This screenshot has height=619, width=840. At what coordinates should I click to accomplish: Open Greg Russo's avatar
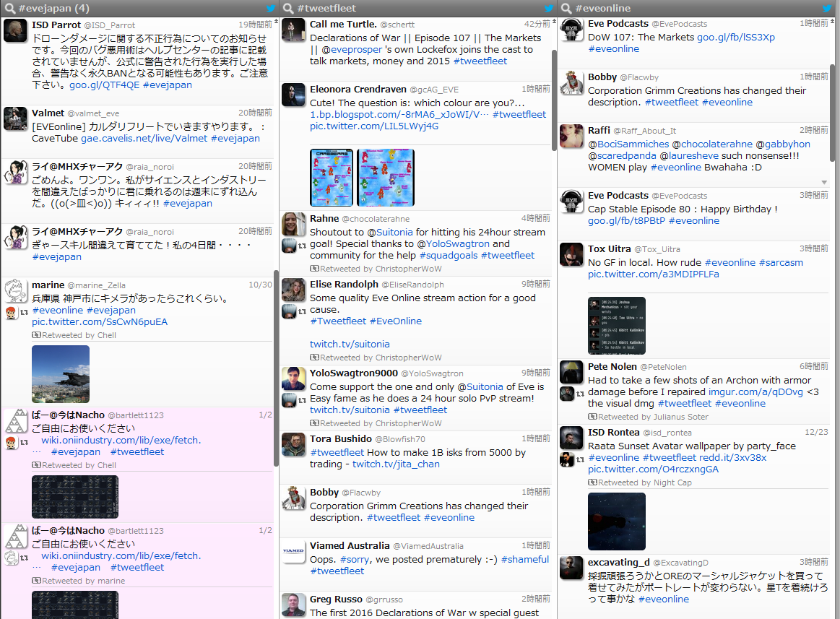[293, 605]
